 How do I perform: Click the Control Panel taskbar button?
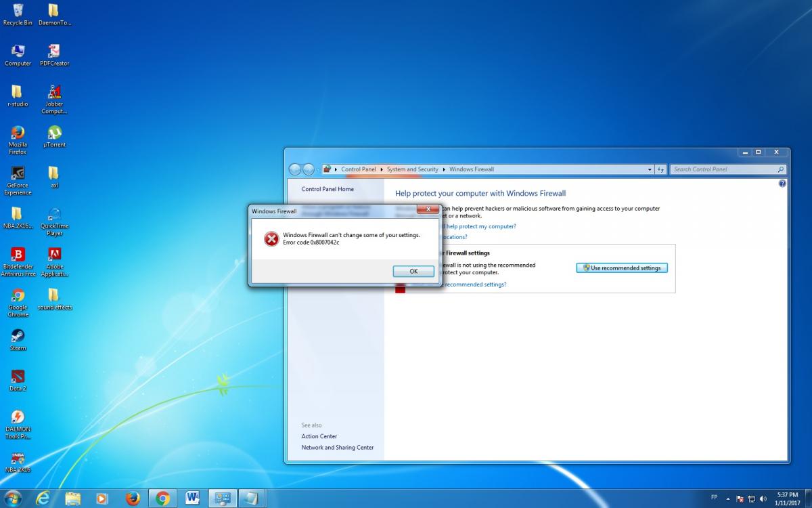click(x=222, y=499)
